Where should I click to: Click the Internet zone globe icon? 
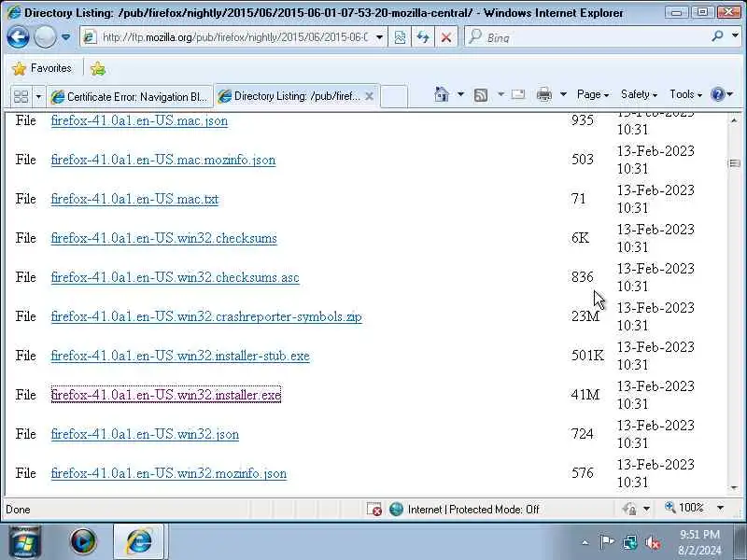(396, 509)
